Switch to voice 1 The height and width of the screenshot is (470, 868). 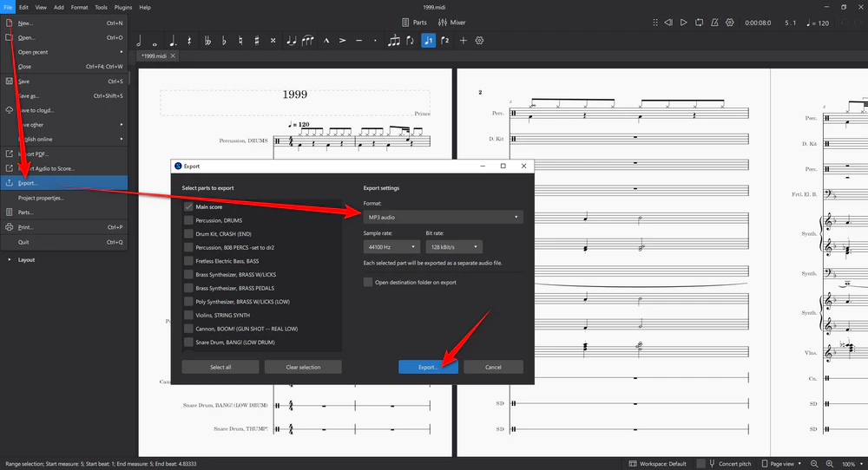[429, 41]
